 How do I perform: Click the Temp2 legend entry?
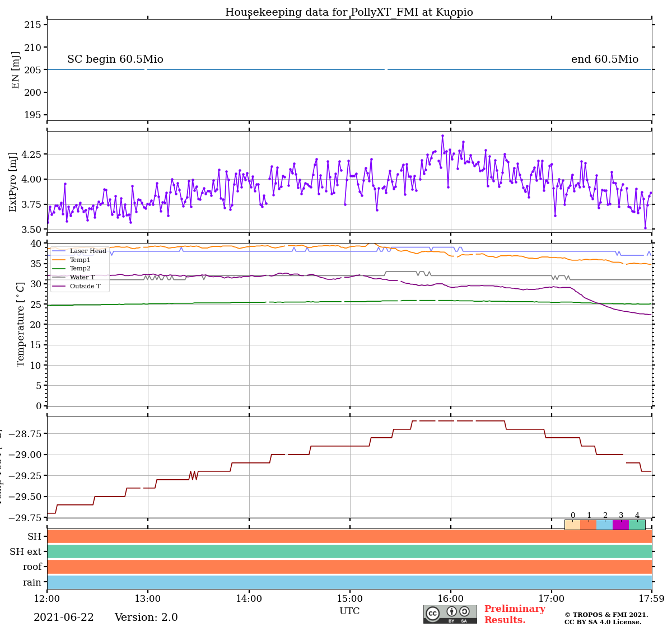[72, 269]
